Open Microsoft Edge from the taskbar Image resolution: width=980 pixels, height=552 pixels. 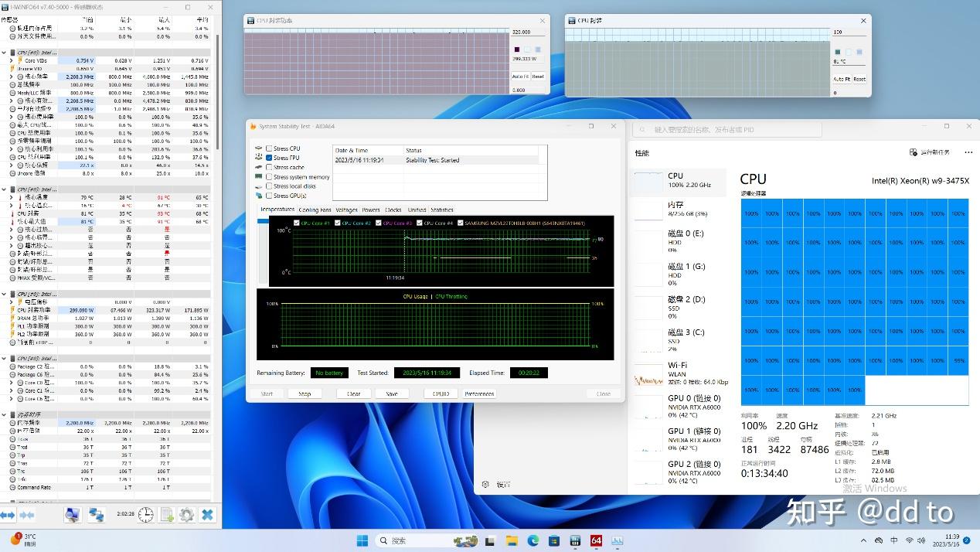click(533, 540)
